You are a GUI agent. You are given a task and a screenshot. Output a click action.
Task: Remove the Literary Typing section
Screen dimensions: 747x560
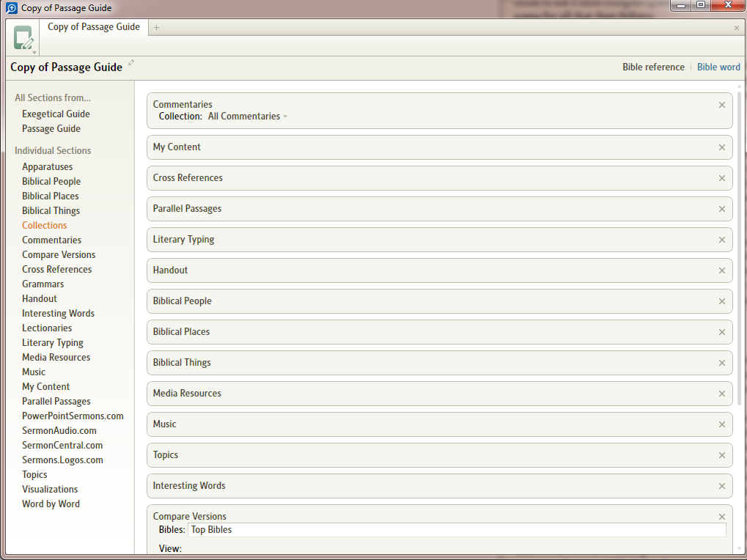(x=722, y=240)
